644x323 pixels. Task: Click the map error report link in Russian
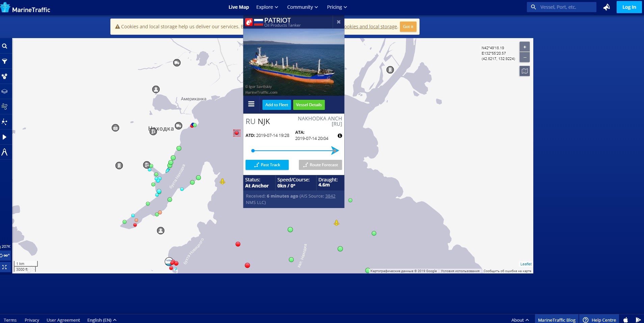507,271
